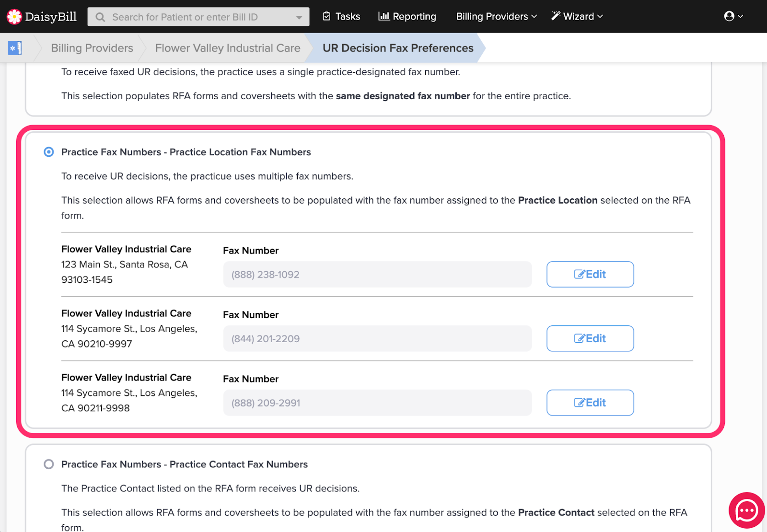Open the Tasks page
Image resolution: width=767 pixels, height=532 pixels.
click(341, 16)
